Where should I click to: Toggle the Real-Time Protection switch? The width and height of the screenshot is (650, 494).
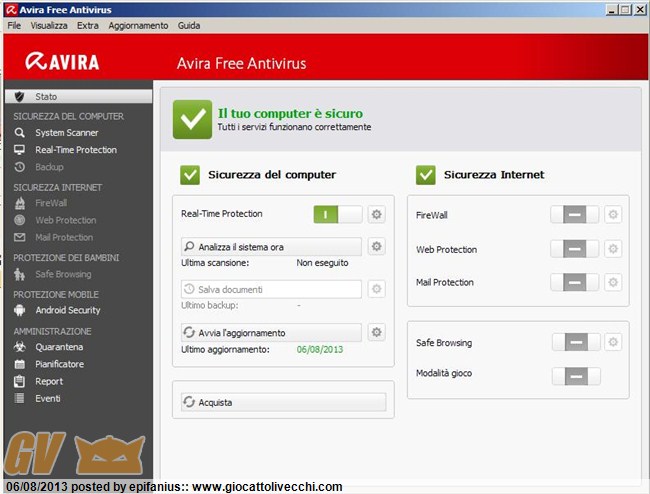337,214
